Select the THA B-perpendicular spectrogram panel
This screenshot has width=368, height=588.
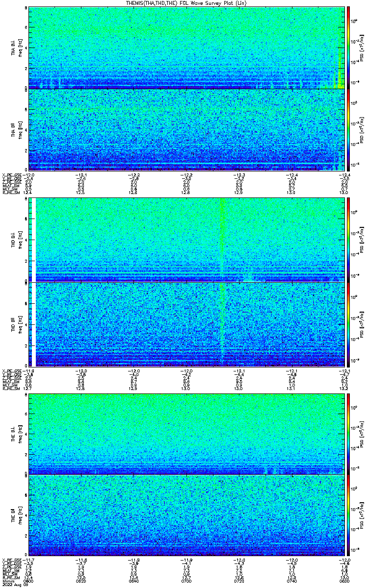click(x=186, y=48)
